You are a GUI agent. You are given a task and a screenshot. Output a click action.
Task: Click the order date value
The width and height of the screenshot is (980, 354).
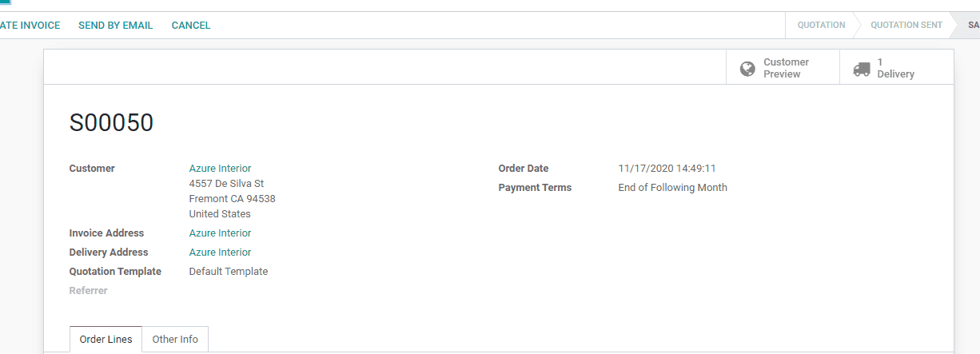click(x=667, y=169)
